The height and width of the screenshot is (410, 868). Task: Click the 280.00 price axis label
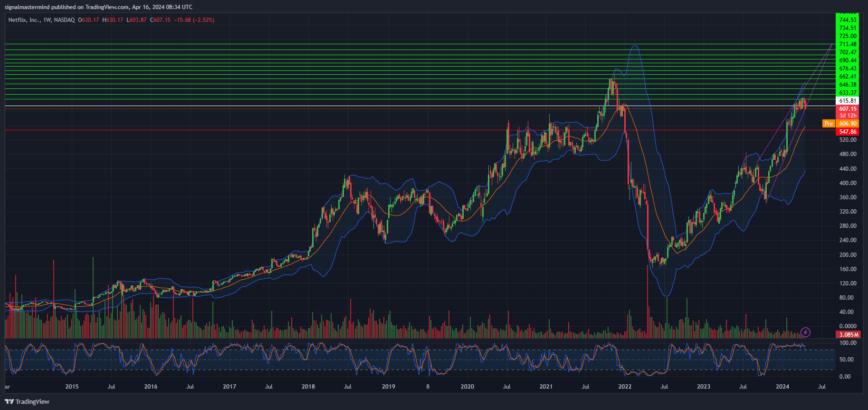pyautogui.click(x=848, y=226)
